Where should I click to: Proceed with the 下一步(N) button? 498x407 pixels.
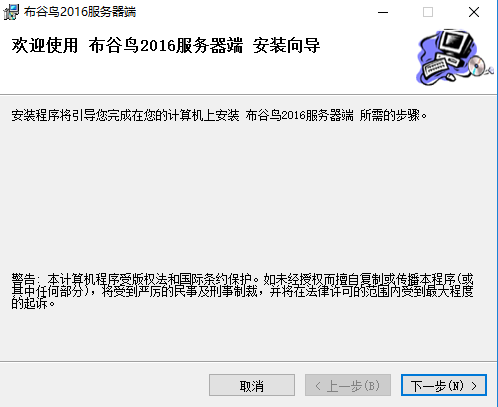[x=444, y=385]
